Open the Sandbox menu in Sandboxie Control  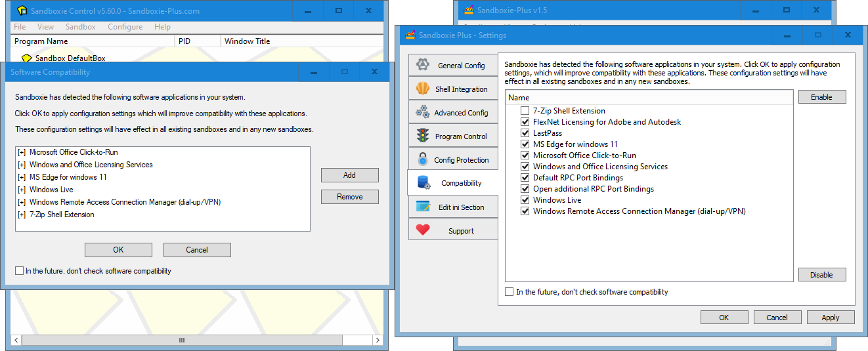80,27
